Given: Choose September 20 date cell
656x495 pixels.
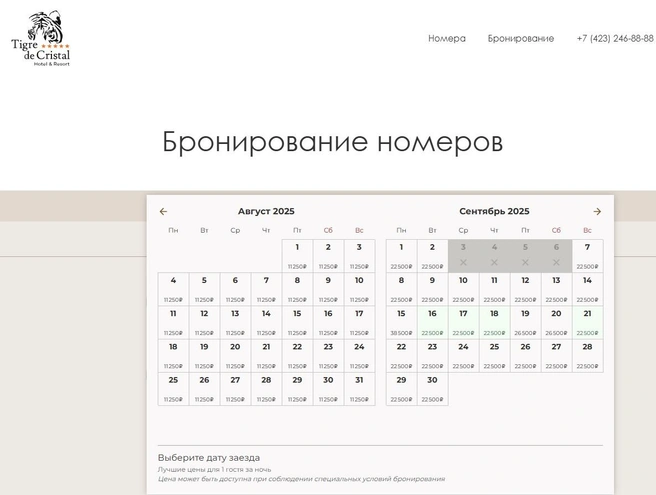Looking at the screenshot, I should (556, 323).
